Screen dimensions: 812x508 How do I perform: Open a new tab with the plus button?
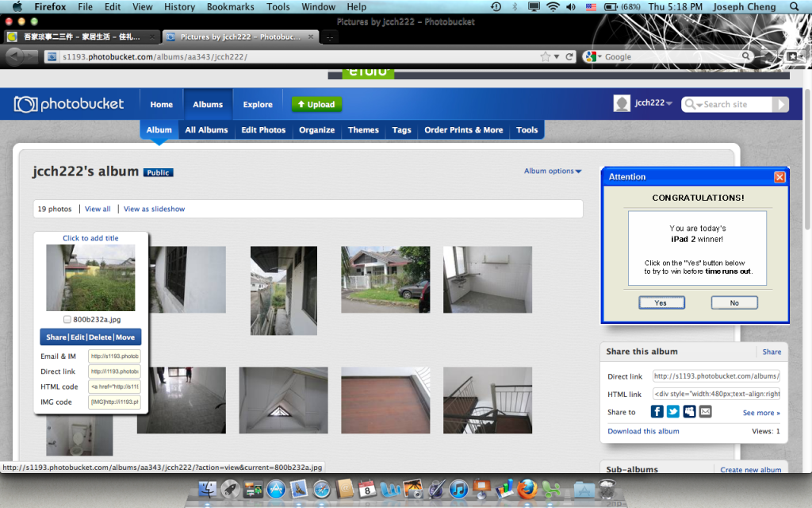coord(329,37)
